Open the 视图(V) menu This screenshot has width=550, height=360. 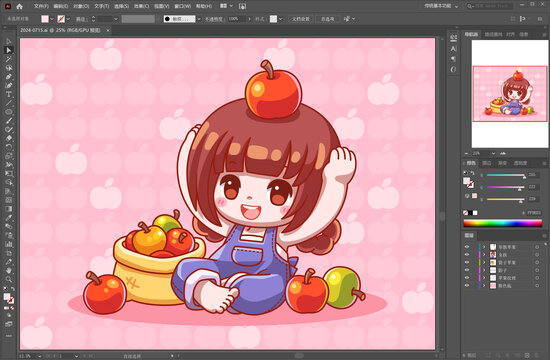[x=161, y=6]
